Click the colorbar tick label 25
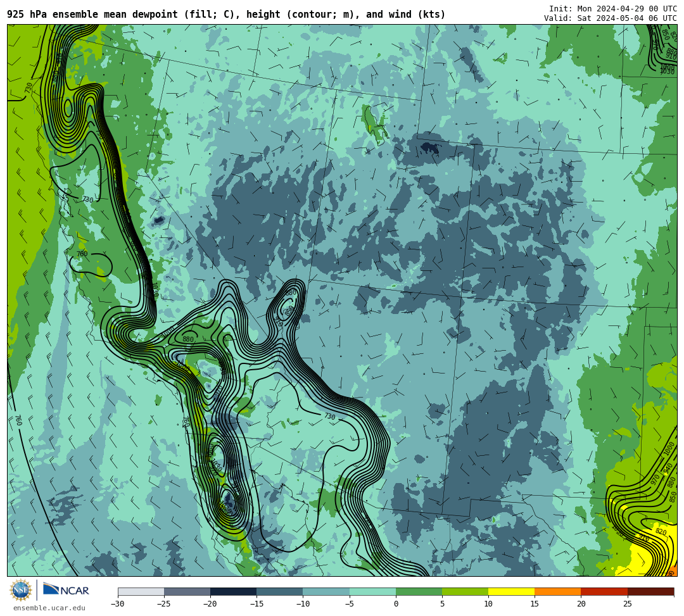Image resolution: width=684 pixels, height=616 pixels. coord(627,604)
